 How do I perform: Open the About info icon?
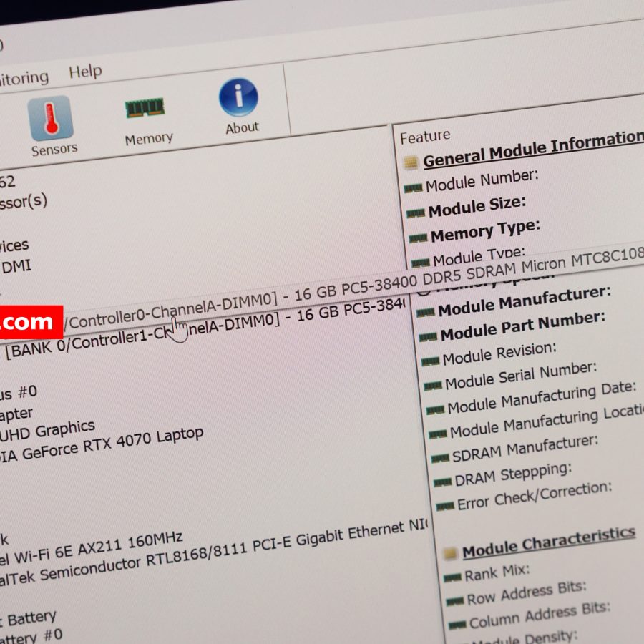click(238, 97)
